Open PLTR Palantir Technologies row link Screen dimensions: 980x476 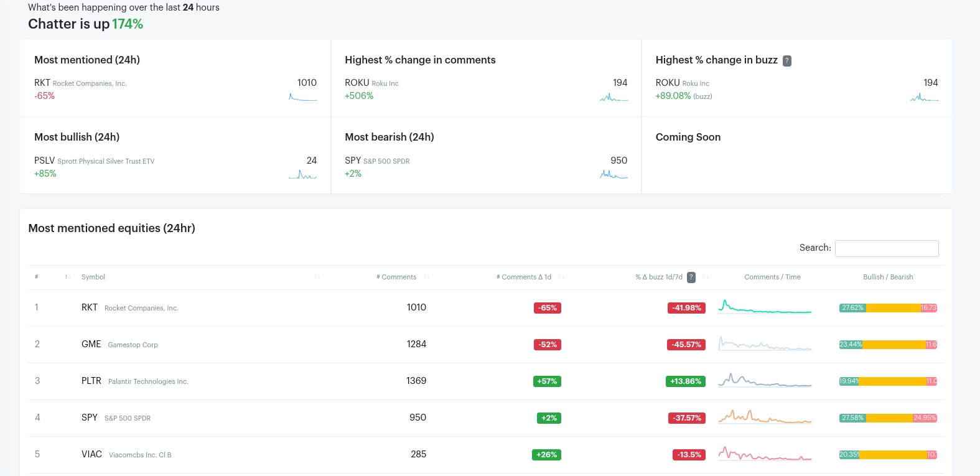135,381
